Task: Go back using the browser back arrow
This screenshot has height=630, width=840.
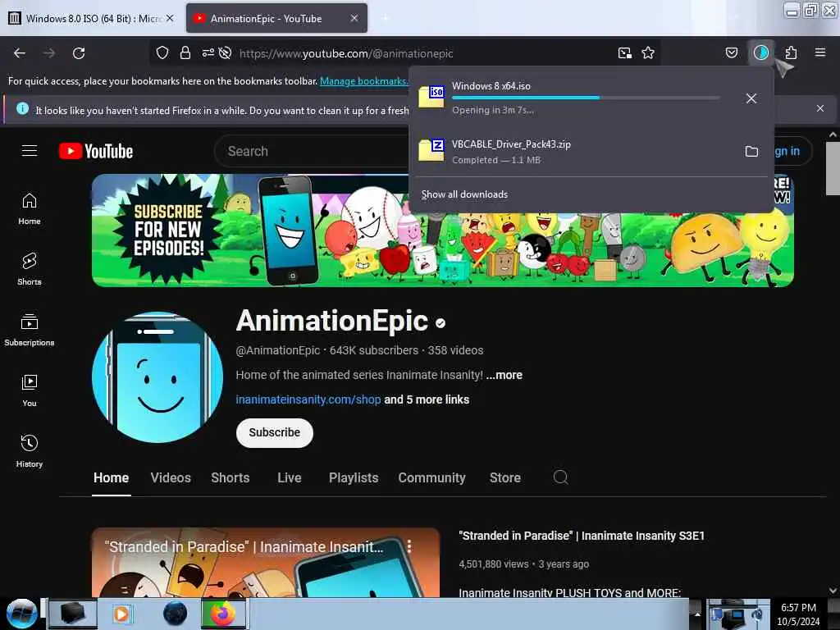Action: (x=20, y=53)
